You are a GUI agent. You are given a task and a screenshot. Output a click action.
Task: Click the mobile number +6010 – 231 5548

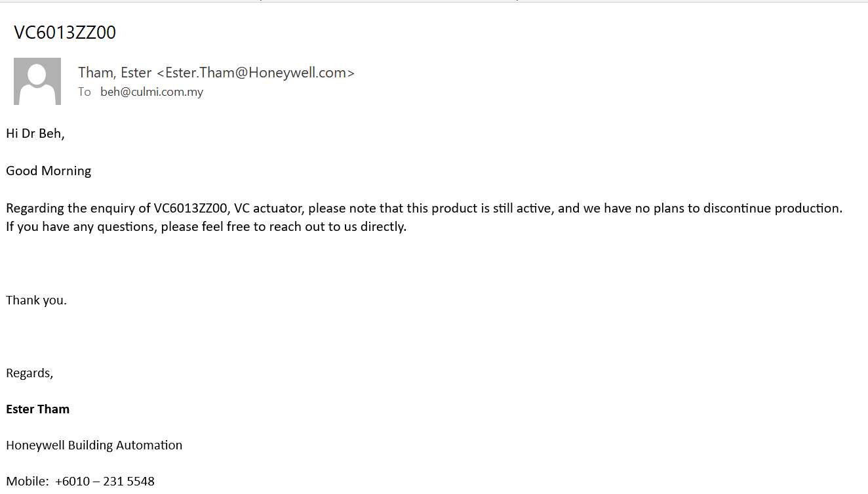tap(105, 482)
